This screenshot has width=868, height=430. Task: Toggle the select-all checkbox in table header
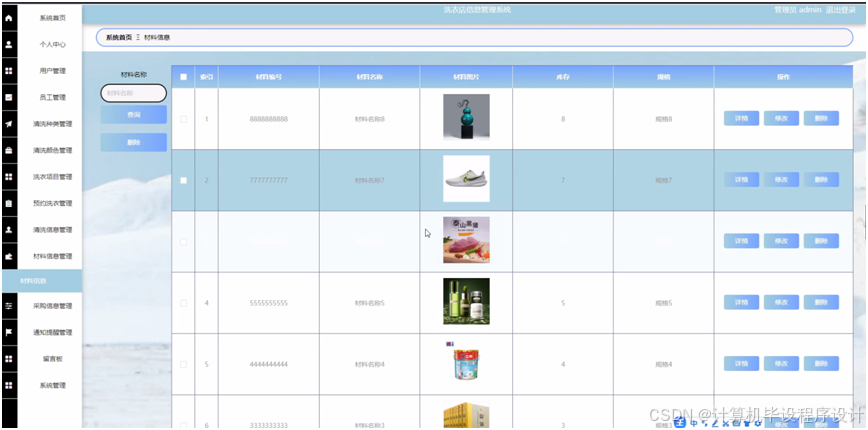pos(183,77)
